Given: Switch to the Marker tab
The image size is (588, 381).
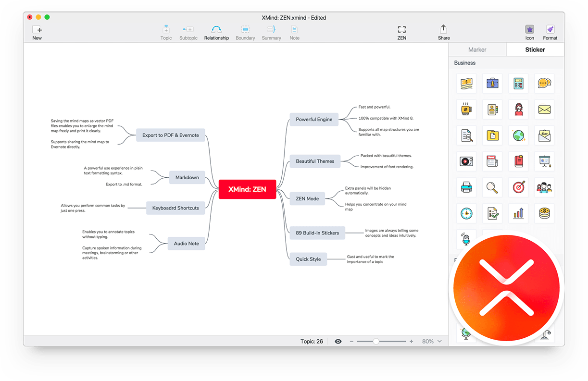Looking at the screenshot, I should coord(477,49).
